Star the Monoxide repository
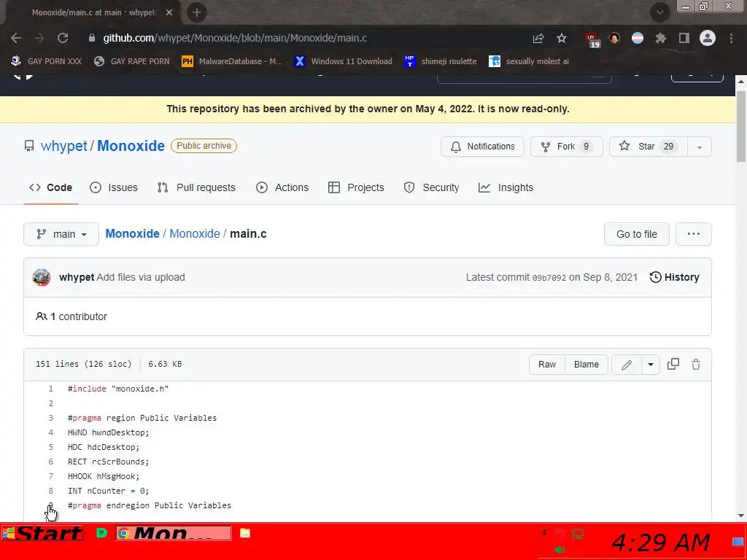Image resolution: width=747 pixels, height=560 pixels. pyautogui.click(x=649, y=147)
